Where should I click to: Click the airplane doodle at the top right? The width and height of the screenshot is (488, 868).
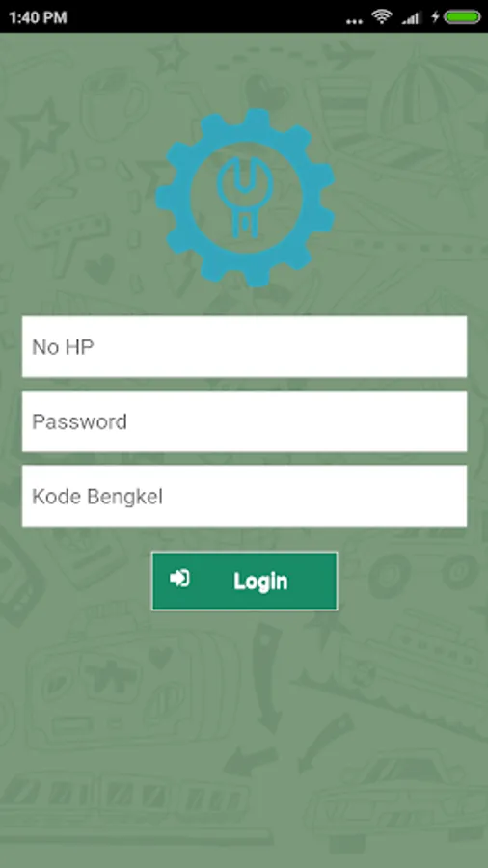(x=346, y=55)
